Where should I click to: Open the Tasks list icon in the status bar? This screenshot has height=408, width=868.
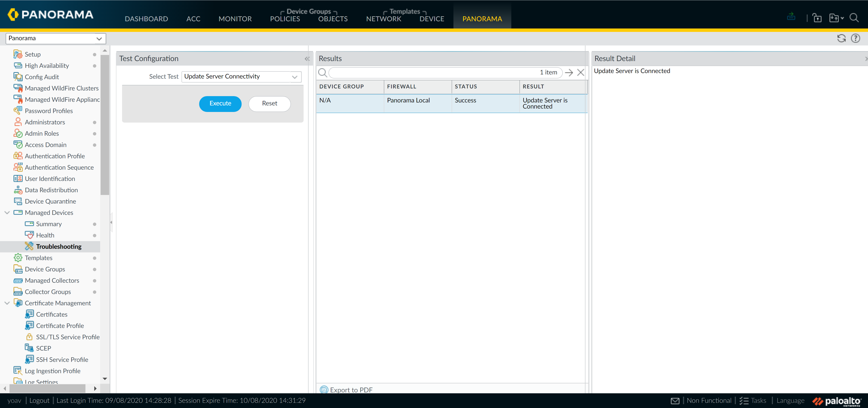coord(744,401)
